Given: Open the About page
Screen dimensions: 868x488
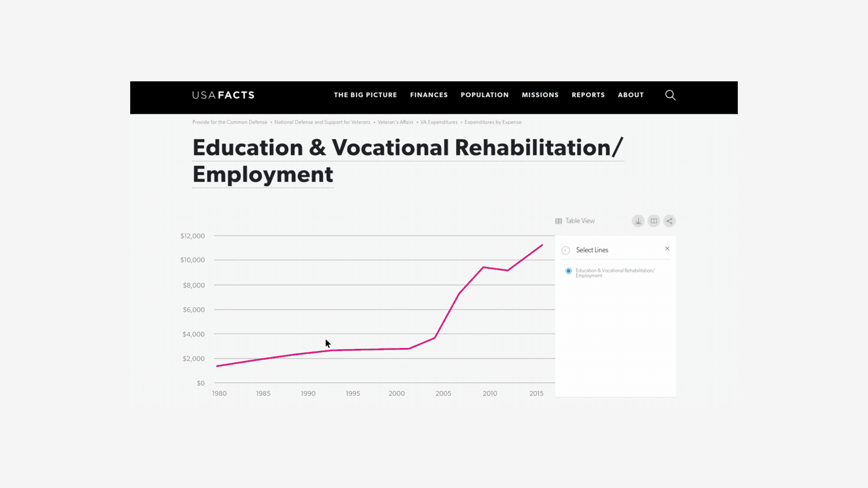Looking at the screenshot, I should tap(631, 95).
